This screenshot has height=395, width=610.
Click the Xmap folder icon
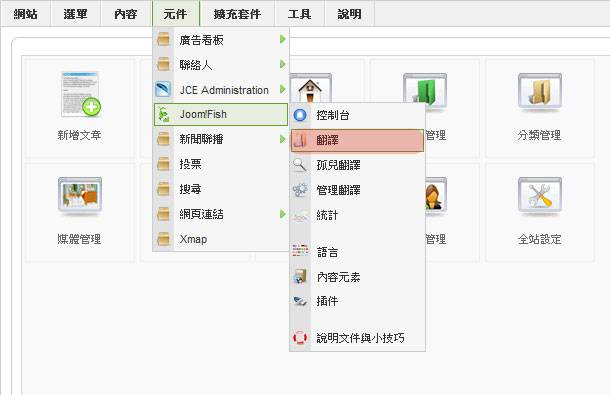[163, 239]
